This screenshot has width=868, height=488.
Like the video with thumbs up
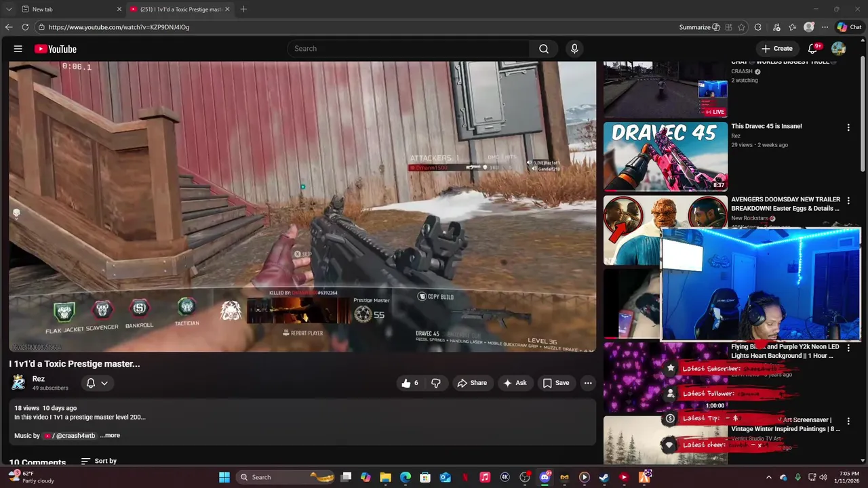click(x=410, y=383)
